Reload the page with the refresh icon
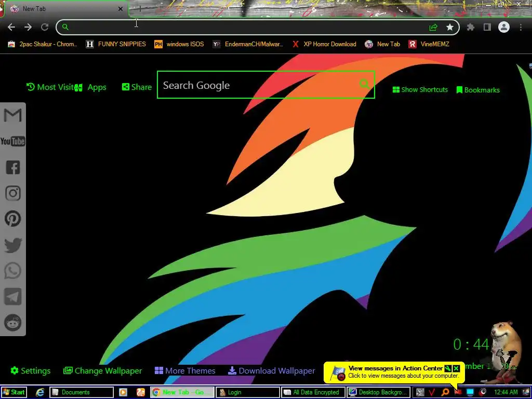This screenshot has width=532, height=399. 45,27
